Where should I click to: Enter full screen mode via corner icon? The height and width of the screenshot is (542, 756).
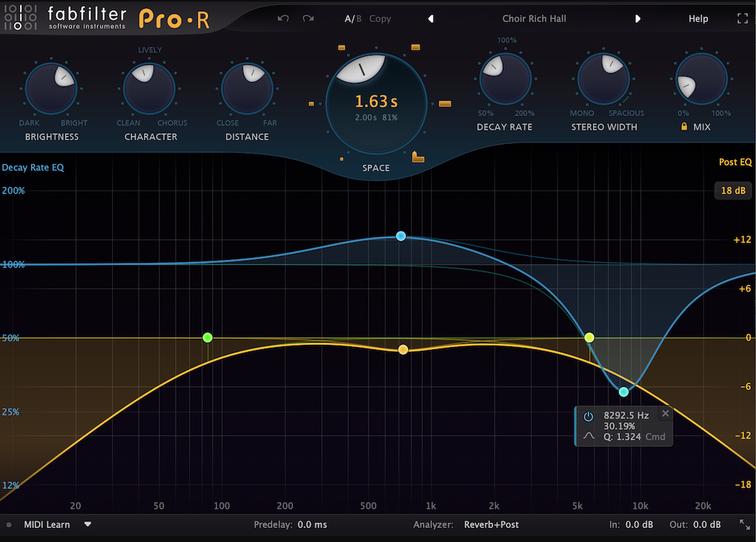click(742, 18)
